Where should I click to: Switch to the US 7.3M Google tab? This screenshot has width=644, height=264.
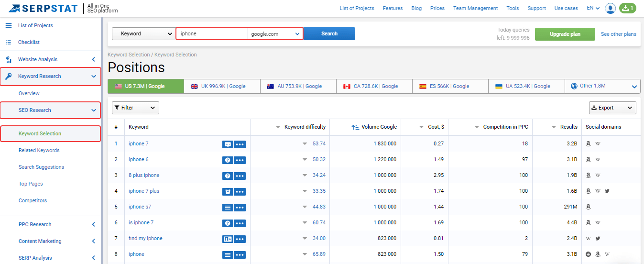point(146,86)
